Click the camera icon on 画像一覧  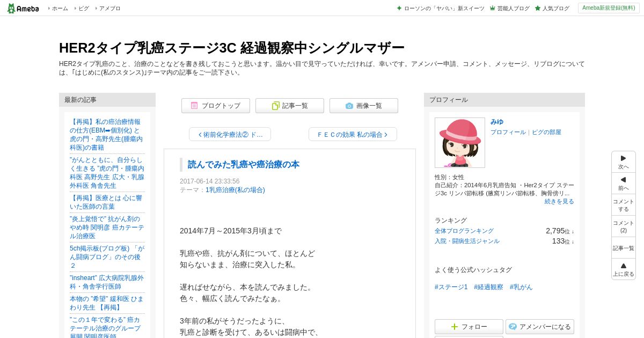pyautogui.click(x=349, y=106)
